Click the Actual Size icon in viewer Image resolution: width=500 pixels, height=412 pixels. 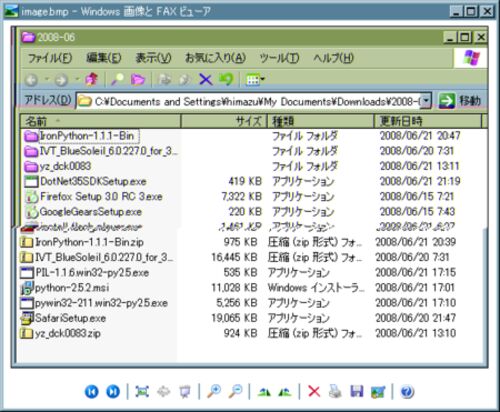pyautogui.click(x=163, y=391)
